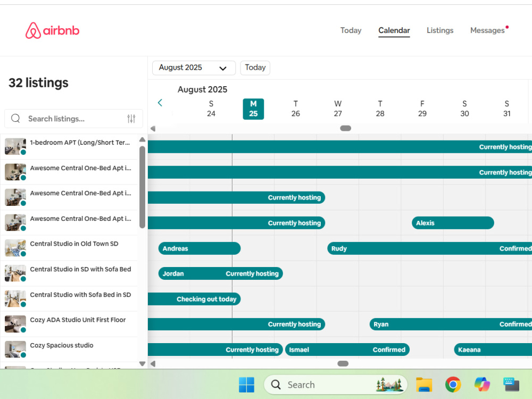Viewport: 532px width, 399px height.
Task: Switch to the Calendar tab
Action: pos(394,30)
